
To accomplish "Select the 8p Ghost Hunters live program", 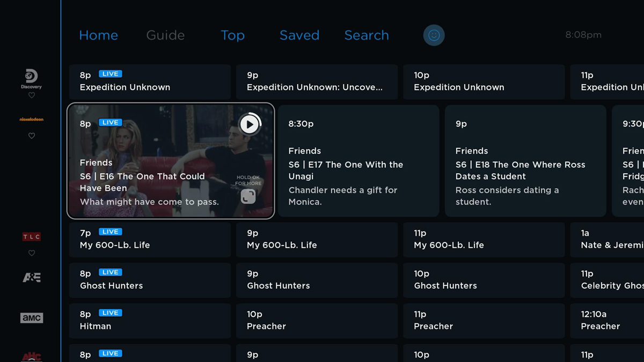I will [150, 279].
